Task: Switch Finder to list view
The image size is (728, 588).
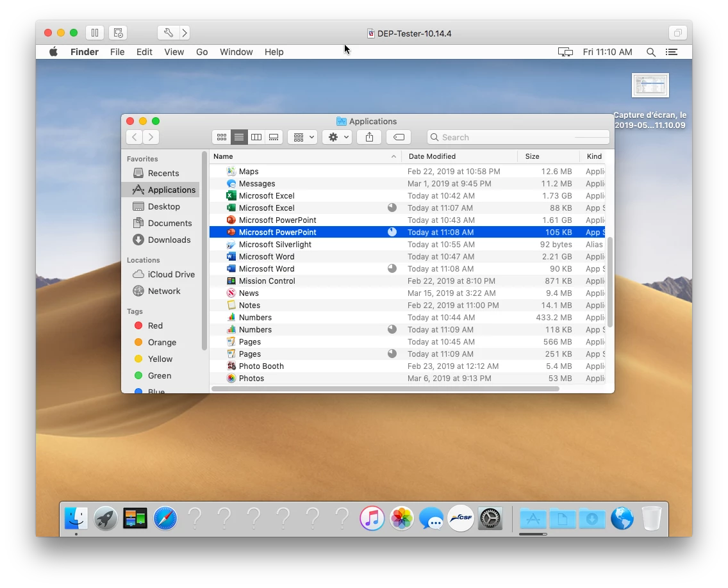Action: click(238, 137)
